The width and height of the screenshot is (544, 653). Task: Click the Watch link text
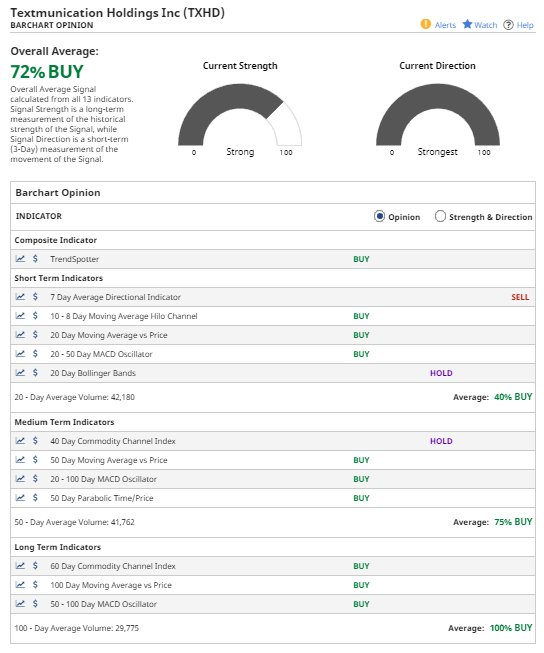tap(486, 25)
